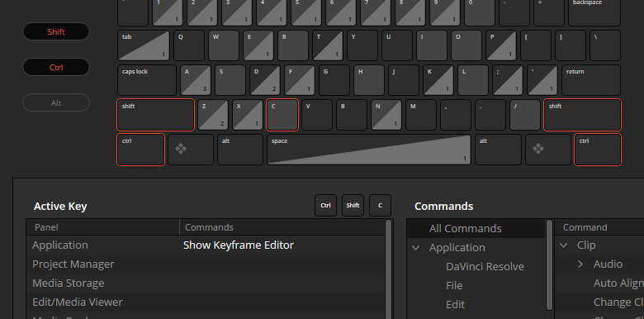The image size is (644, 319).
Task: Select the G key
Action: [x=334, y=80]
